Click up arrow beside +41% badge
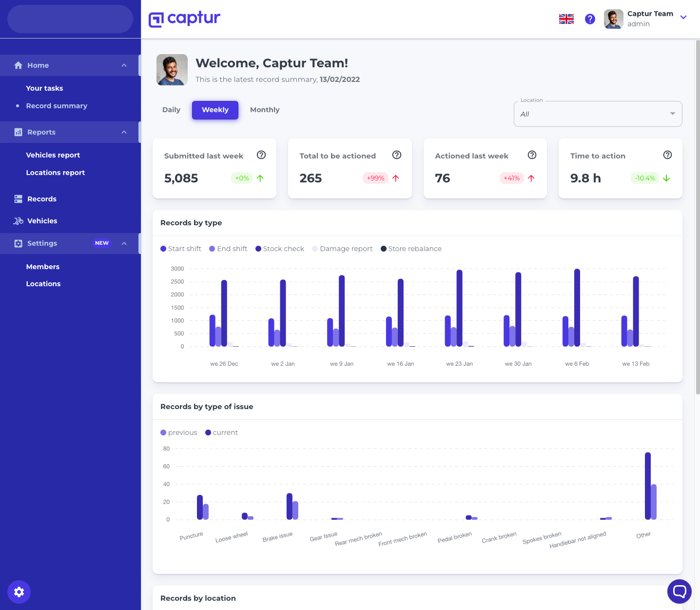700x610 pixels. click(x=531, y=178)
